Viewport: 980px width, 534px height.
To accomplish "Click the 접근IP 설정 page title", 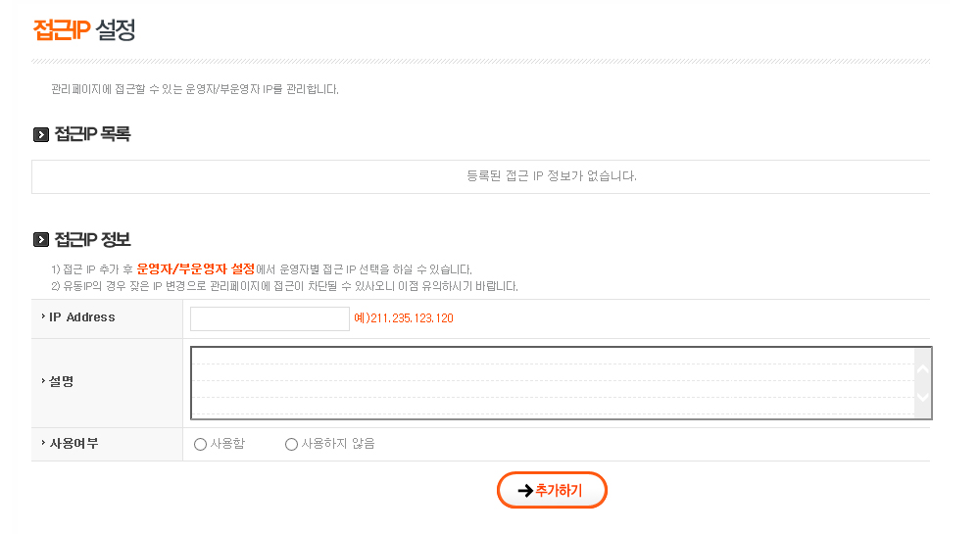I will (84, 29).
